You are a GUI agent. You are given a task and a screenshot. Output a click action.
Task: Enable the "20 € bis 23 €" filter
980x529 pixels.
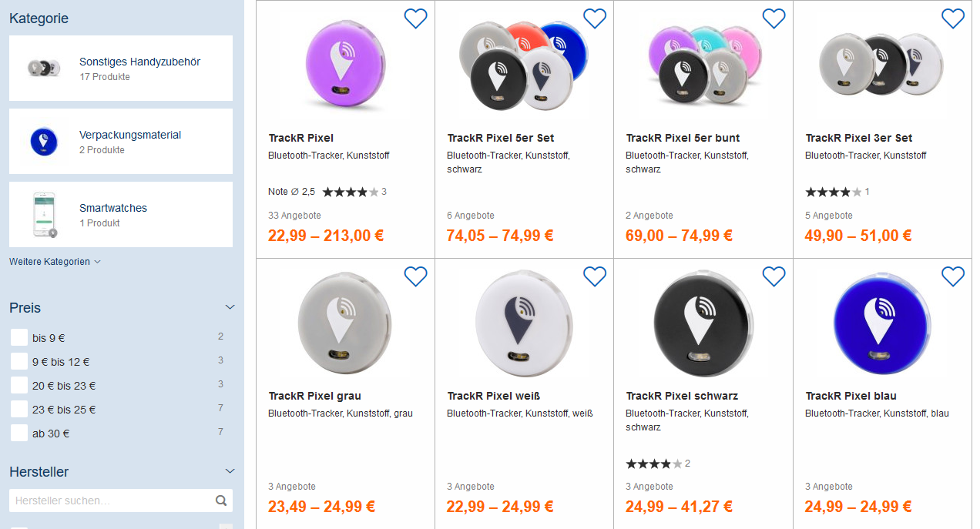[x=19, y=385]
